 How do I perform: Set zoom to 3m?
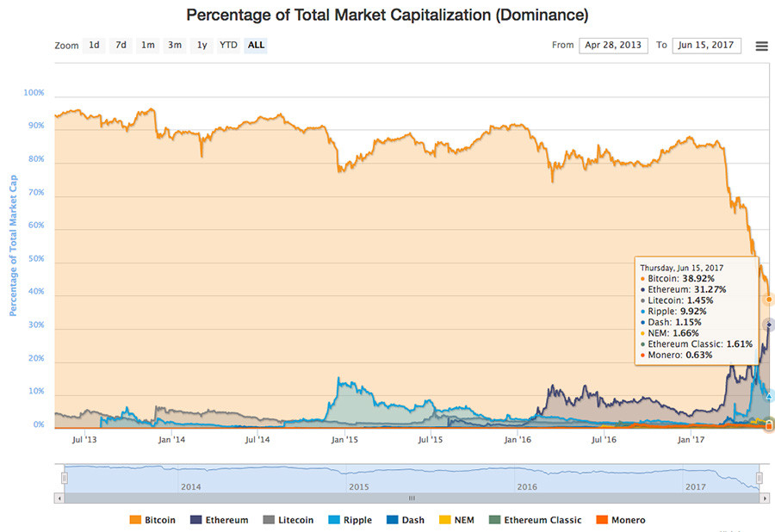click(x=175, y=46)
